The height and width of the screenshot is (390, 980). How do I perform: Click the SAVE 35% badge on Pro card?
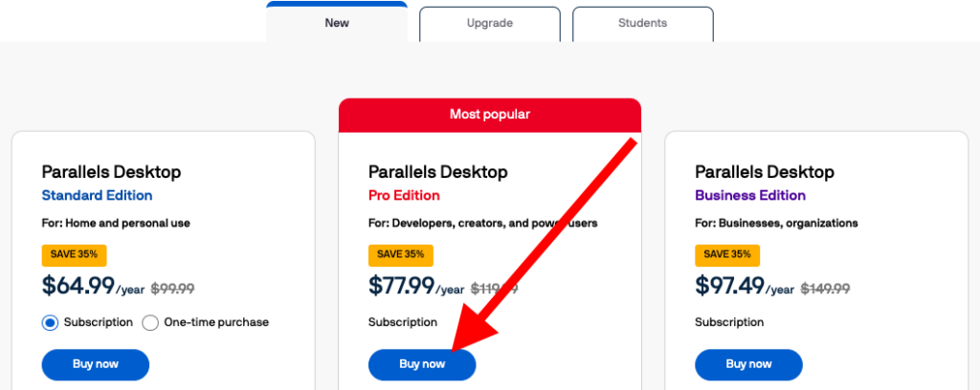pos(400,255)
